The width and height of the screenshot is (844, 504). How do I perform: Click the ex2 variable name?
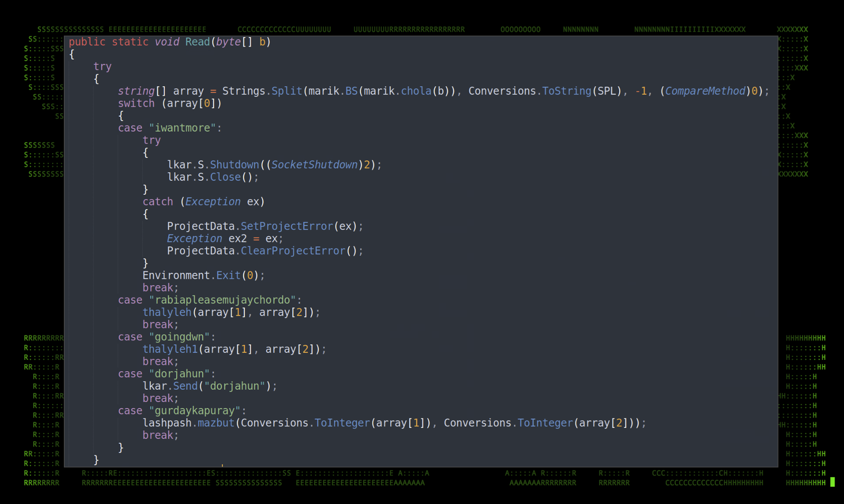click(237, 239)
